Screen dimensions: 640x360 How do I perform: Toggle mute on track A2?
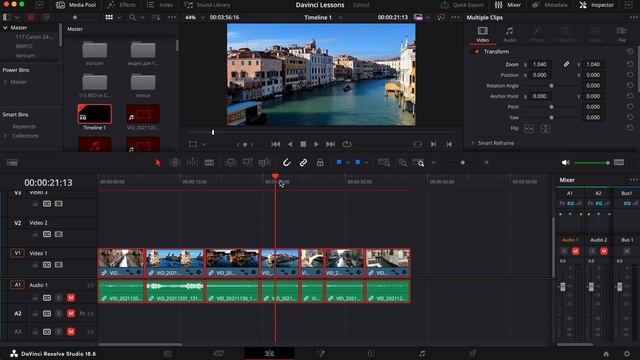pos(71,313)
